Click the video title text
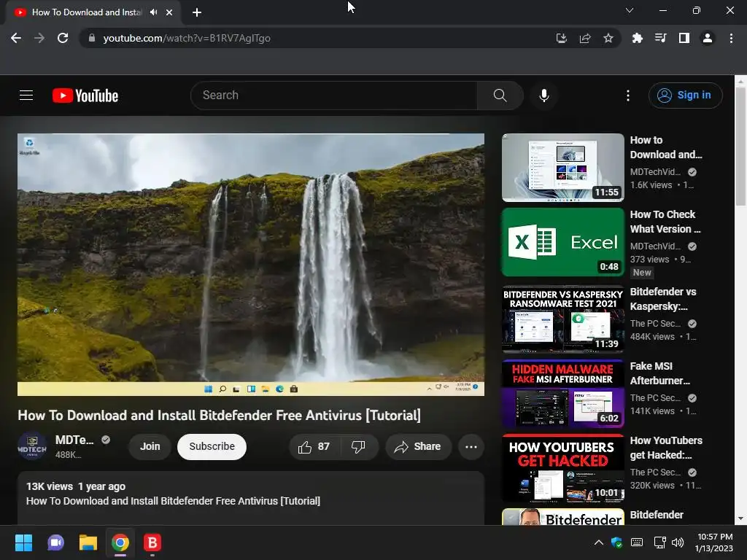Screen dimensions: 747x560 219,415
